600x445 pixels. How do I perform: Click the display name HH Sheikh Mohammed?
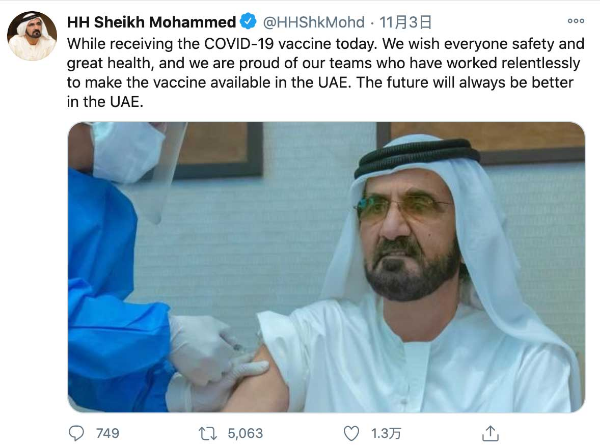tap(152, 22)
